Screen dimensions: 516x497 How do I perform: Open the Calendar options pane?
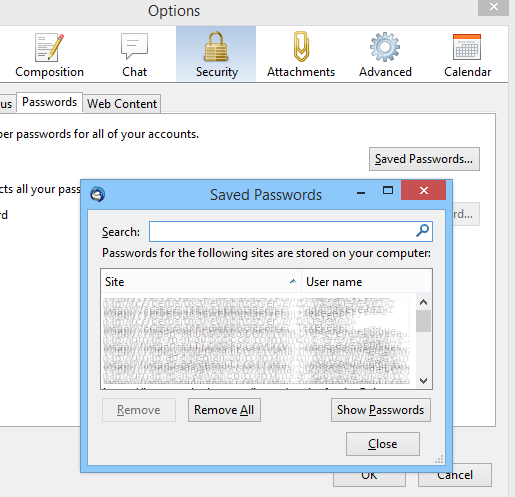[467, 55]
